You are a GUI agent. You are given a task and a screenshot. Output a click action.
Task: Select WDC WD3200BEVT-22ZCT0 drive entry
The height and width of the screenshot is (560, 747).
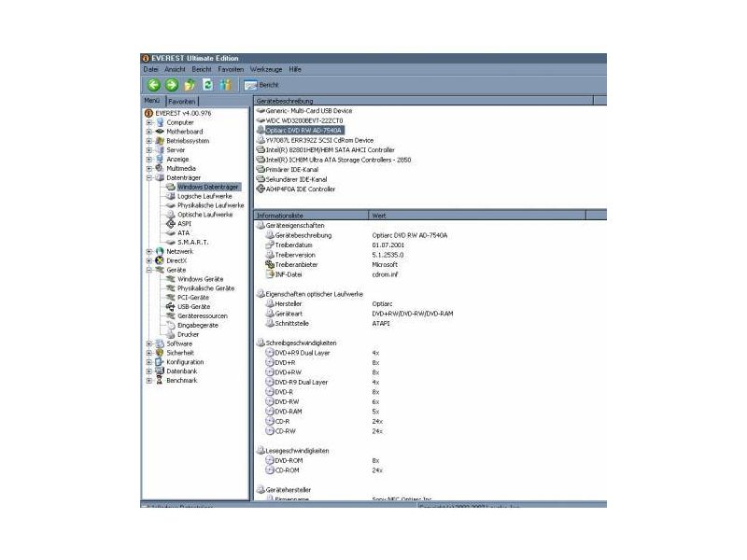[x=304, y=120]
